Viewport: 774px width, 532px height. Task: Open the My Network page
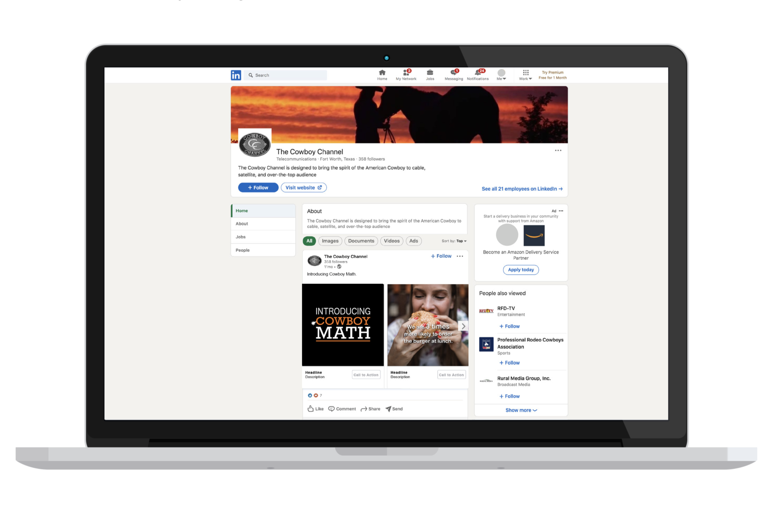pyautogui.click(x=406, y=74)
